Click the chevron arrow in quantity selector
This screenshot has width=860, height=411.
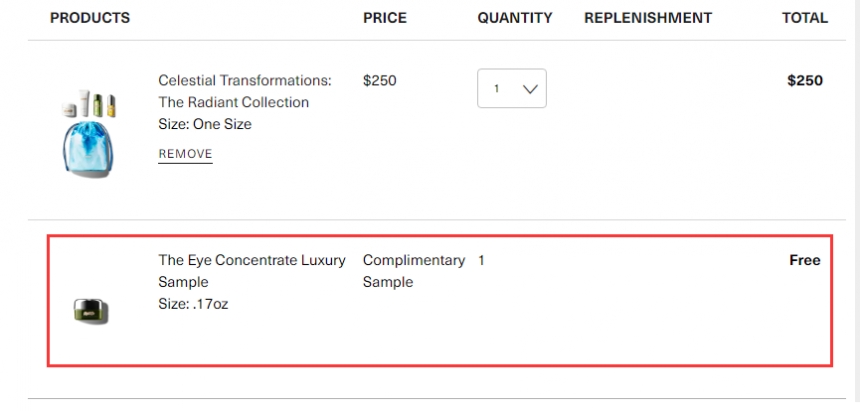click(x=530, y=89)
